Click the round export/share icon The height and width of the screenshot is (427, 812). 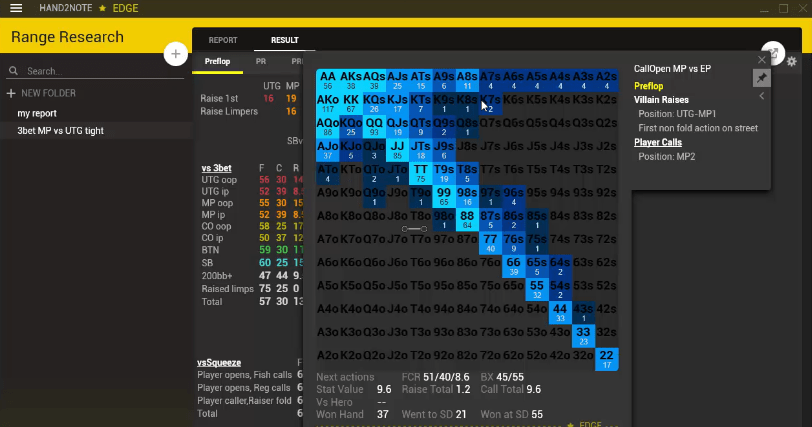pos(771,53)
